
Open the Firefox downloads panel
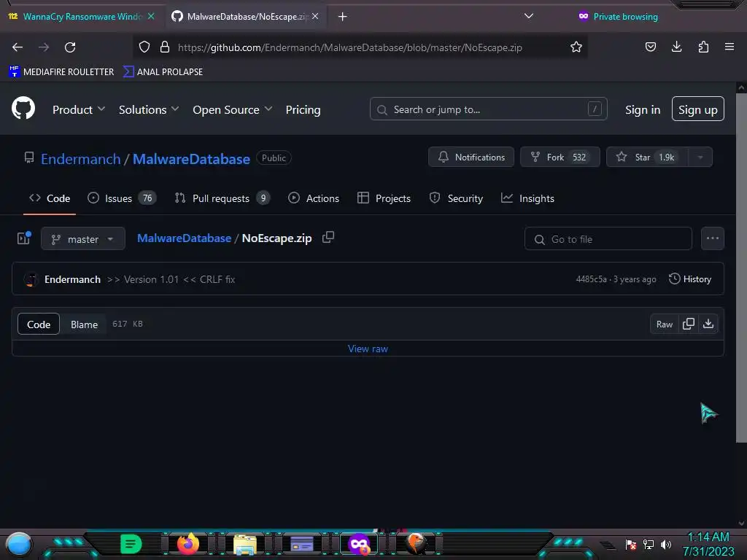(676, 47)
